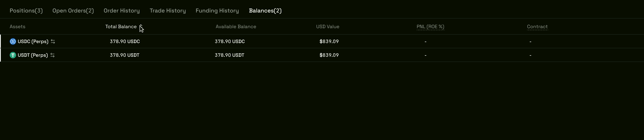This screenshot has width=644, height=140.
Task: Click the USDT coin logo icon
Action: click(13, 55)
